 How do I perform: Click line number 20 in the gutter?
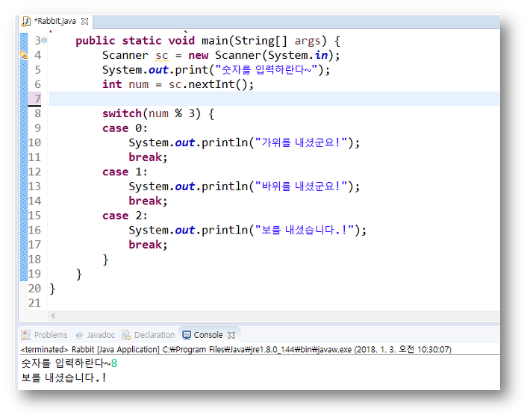pos(35,289)
